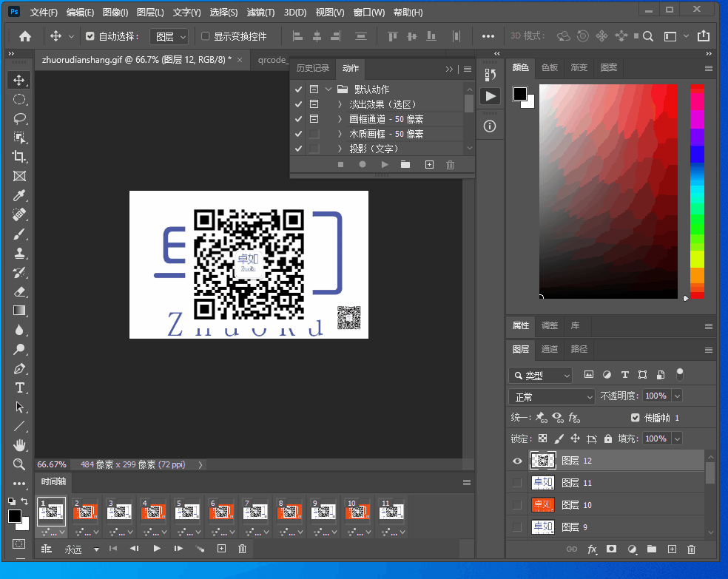
Task: Select the Lasso tool
Action: (19, 118)
